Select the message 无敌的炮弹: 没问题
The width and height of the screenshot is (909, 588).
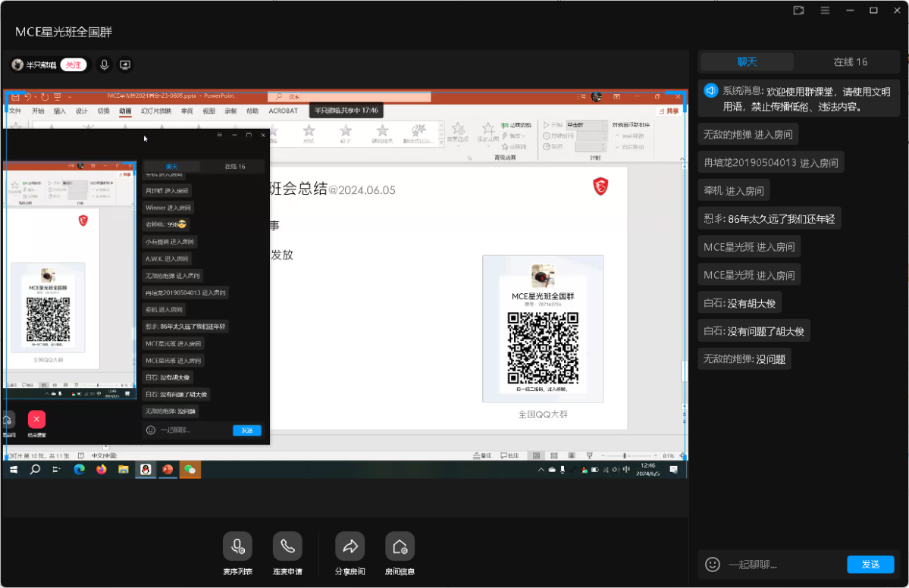point(744,359)
